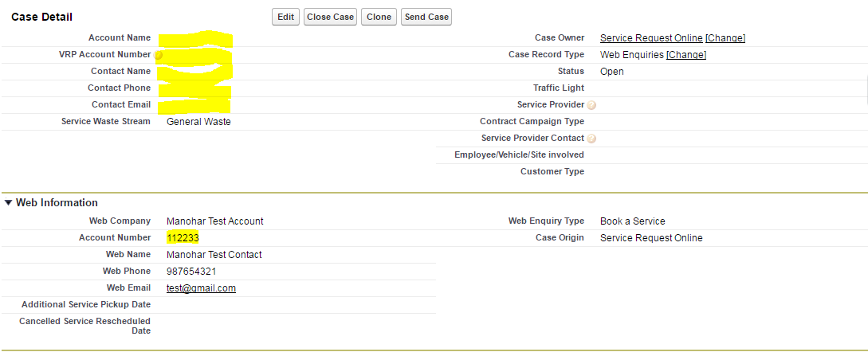Click the VRP Account Number help icon
868x352 pixels.
pos(159,56)
